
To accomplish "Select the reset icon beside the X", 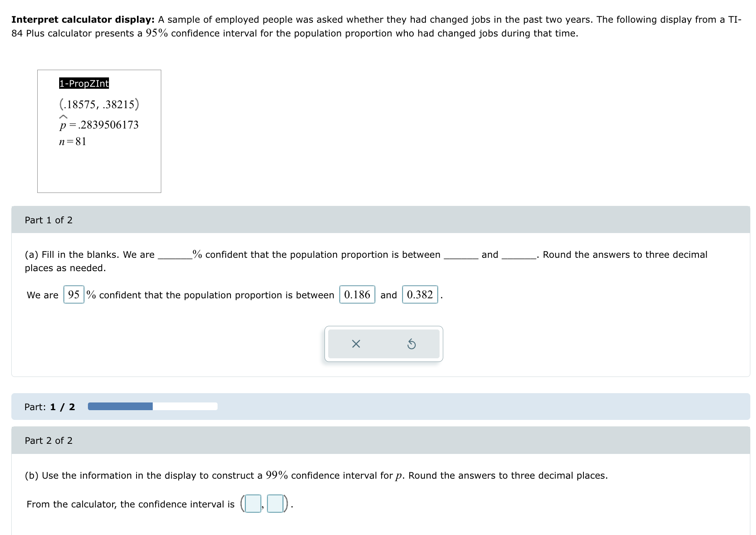I will pyautogui.click(x=412, y=344).
